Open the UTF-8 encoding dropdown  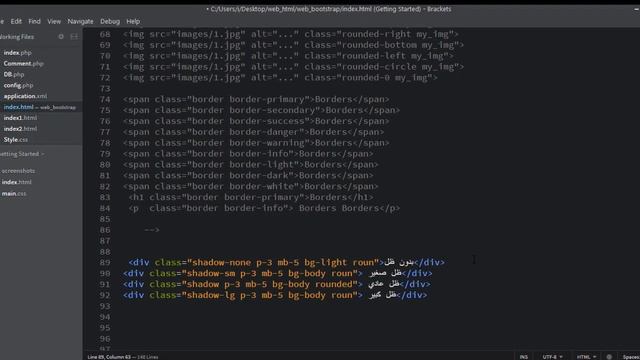(x=552, y=357)
